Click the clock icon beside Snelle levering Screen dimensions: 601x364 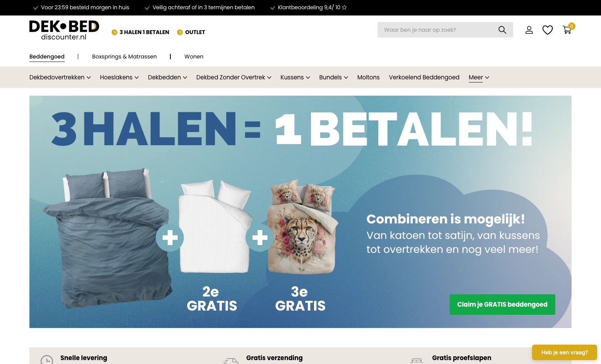point(47,360)
